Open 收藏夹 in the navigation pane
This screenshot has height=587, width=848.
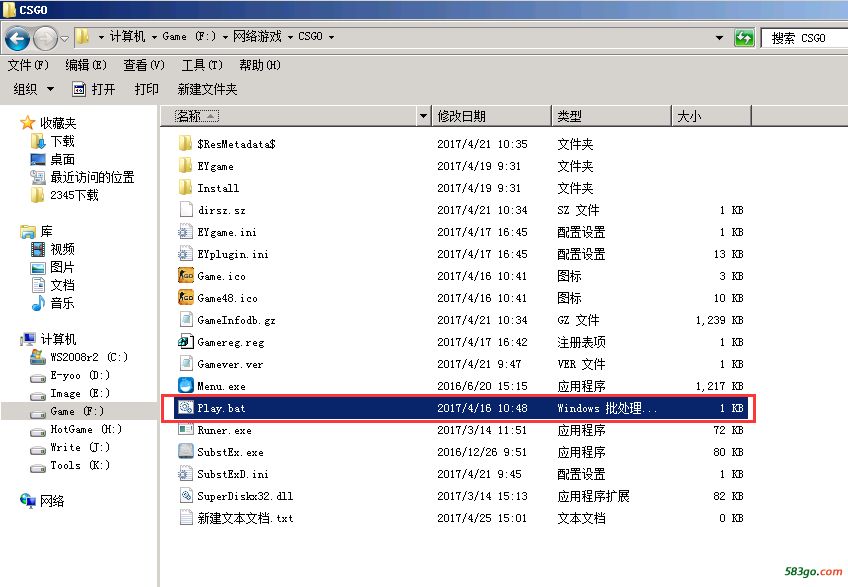58,123
